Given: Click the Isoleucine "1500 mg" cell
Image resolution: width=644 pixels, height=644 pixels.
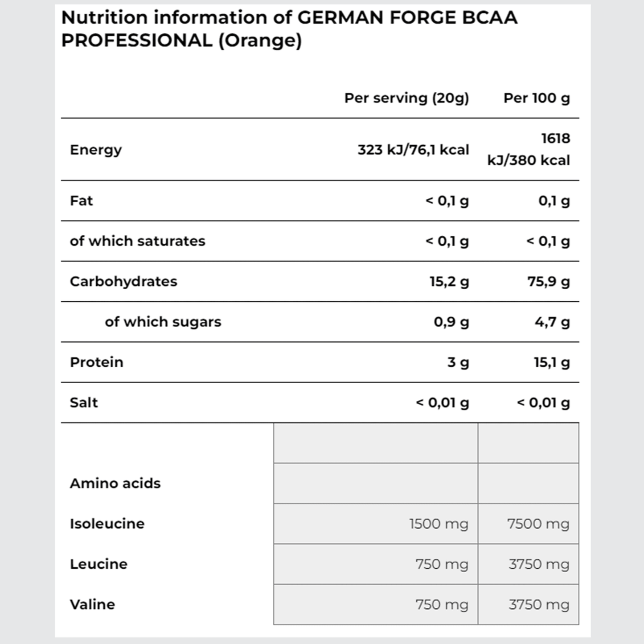Looking at the screenshot, I should click(439, 524).
